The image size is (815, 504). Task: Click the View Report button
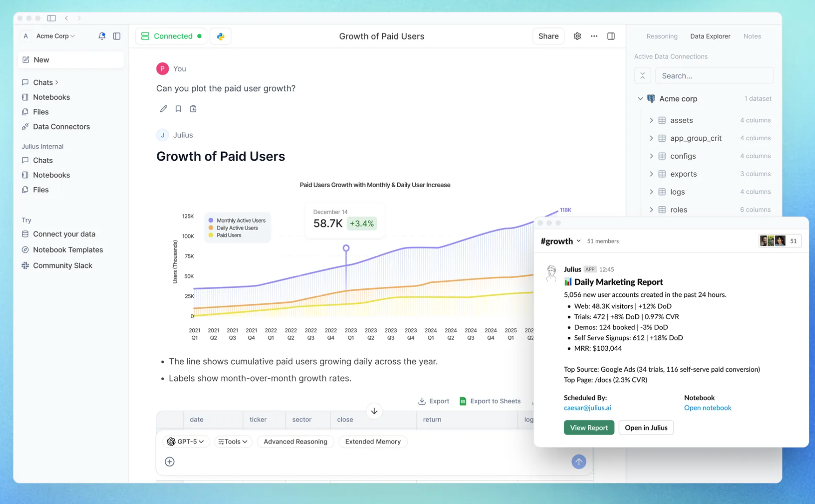589,428
